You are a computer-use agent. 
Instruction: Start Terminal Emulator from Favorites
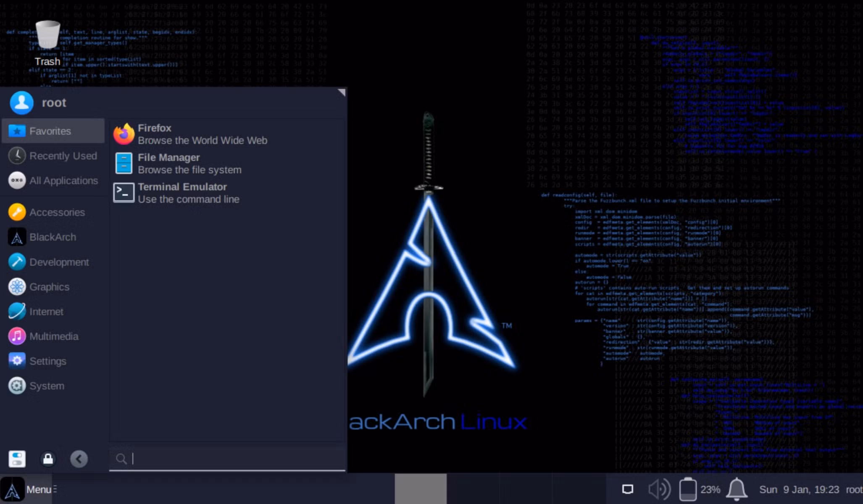227,193
